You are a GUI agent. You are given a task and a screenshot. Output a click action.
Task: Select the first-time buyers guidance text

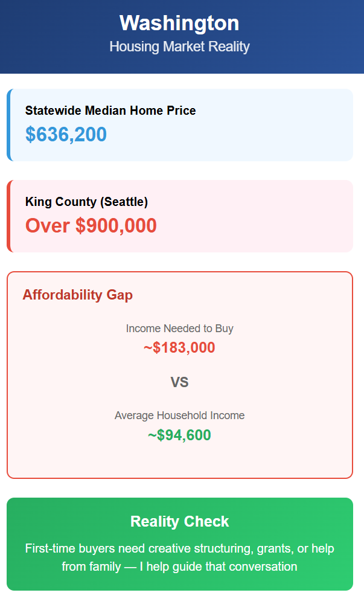click(179, 557)
